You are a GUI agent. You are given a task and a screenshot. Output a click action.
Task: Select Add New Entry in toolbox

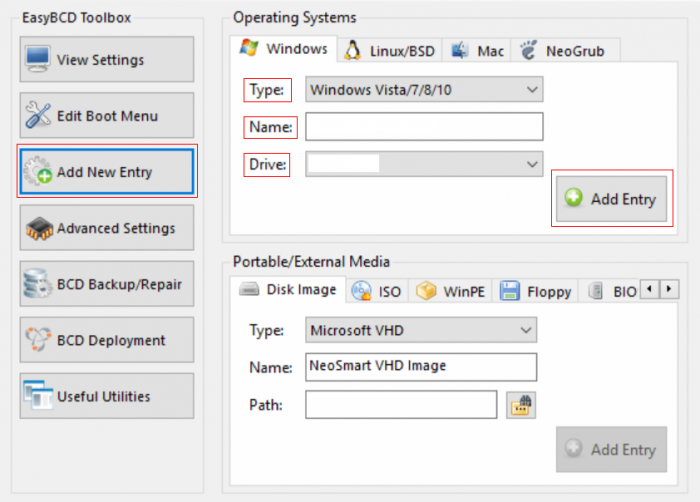[x=107, y=172]
